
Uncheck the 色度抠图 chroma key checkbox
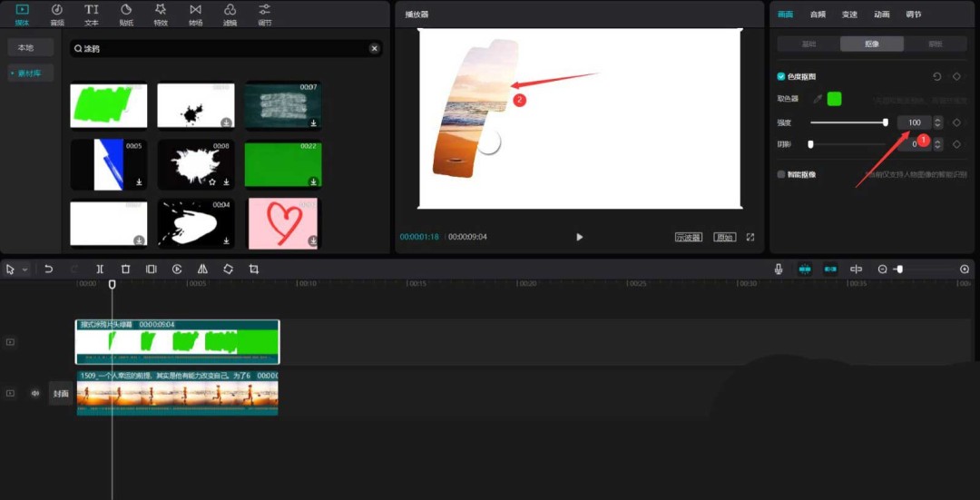click(781, 77)
